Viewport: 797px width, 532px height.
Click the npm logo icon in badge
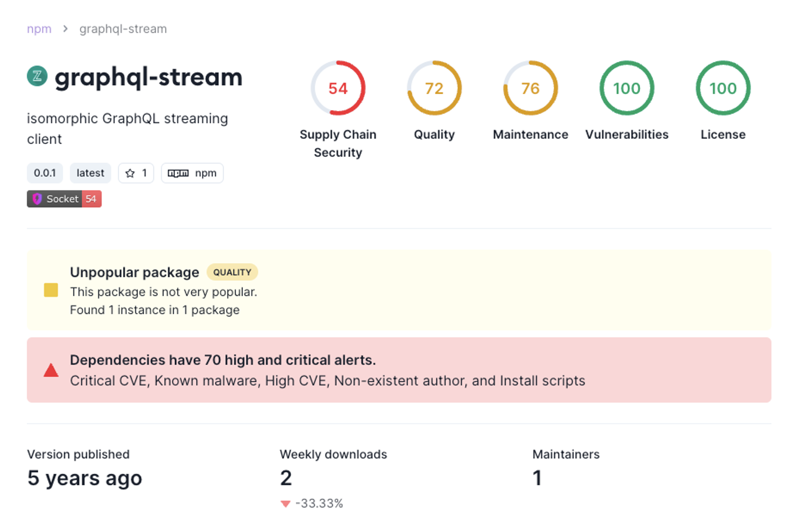click(178, 173)
